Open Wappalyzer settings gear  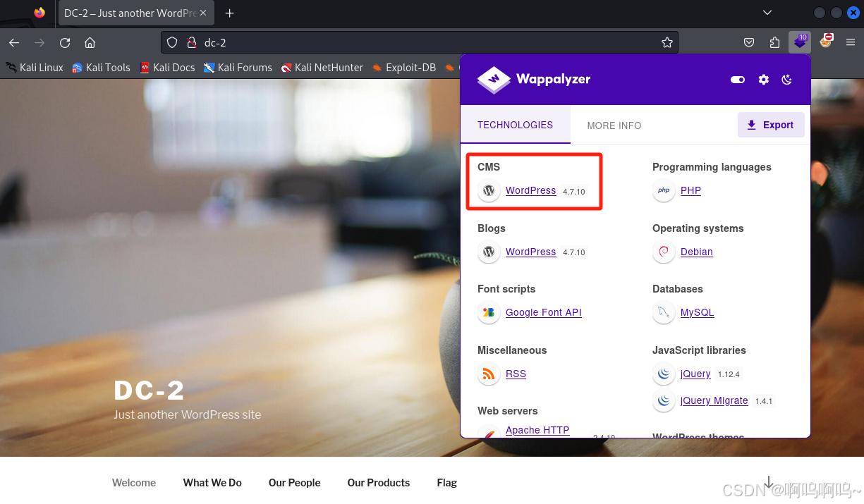pos(764,80)
